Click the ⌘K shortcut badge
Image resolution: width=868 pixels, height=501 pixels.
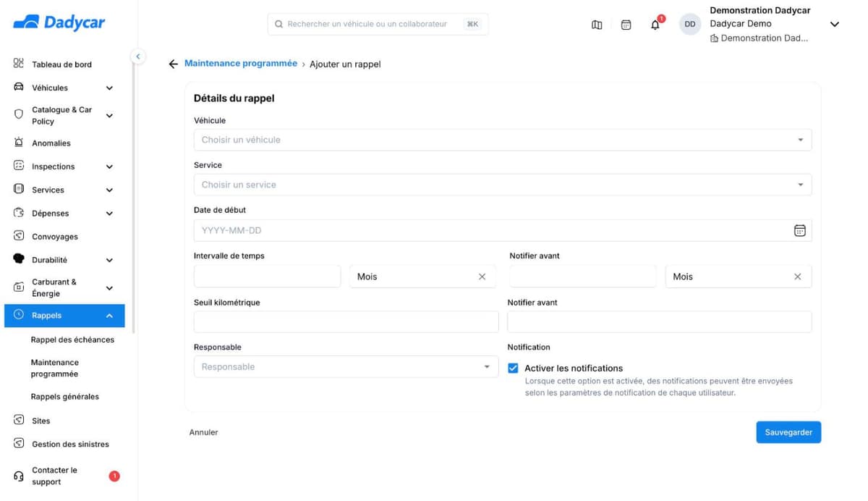[x=472, y=24]
